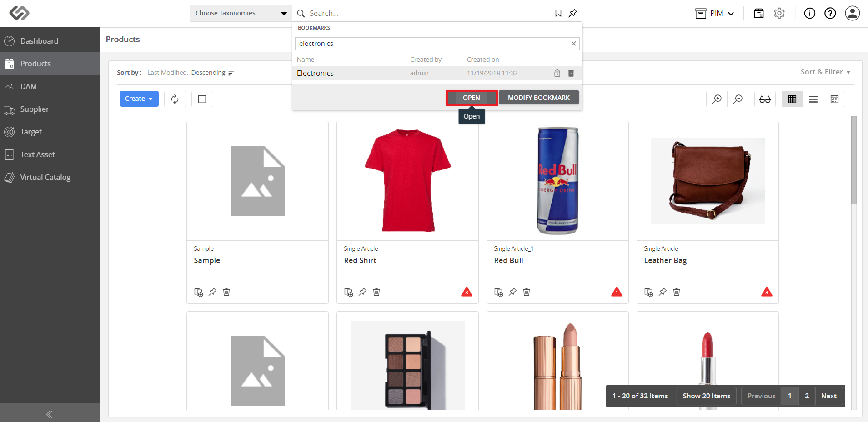
Task: Open Dashboard in the sidebar
Action: click(50, 41)
